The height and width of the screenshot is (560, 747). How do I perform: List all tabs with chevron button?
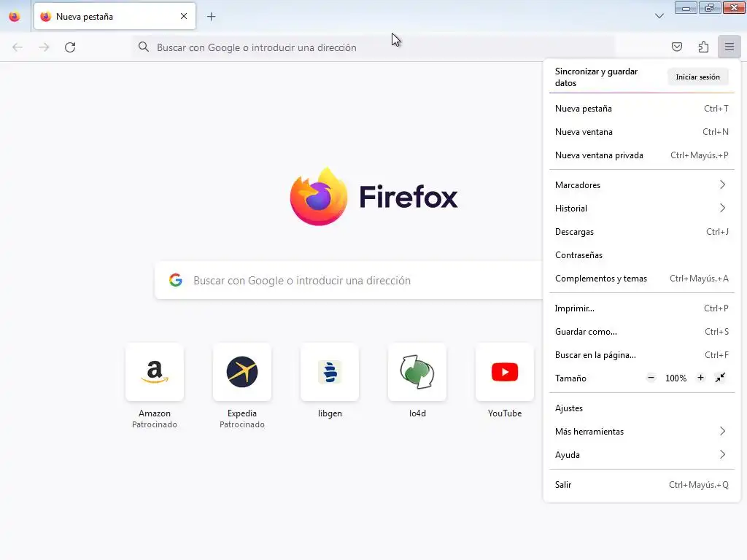[x=659, y=16]
